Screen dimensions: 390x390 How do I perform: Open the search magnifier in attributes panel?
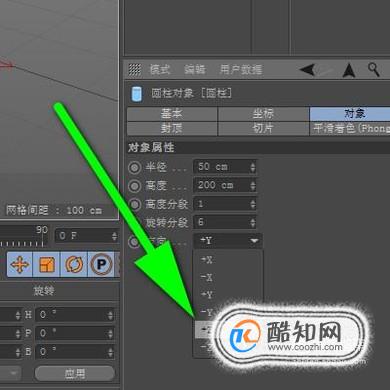[374, 69]
